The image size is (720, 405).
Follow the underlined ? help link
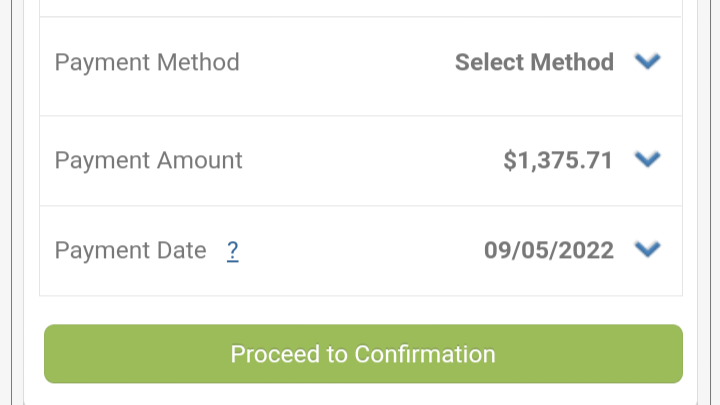pyautogui.click(x=233, y=251)
